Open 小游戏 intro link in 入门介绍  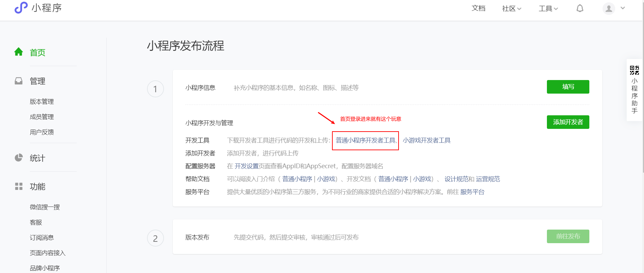[326, 179]
